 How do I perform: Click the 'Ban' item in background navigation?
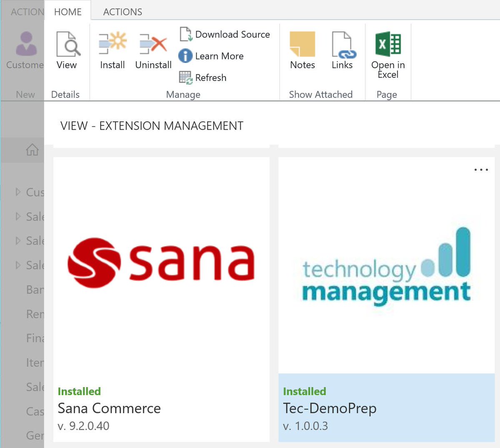point(35,289)
